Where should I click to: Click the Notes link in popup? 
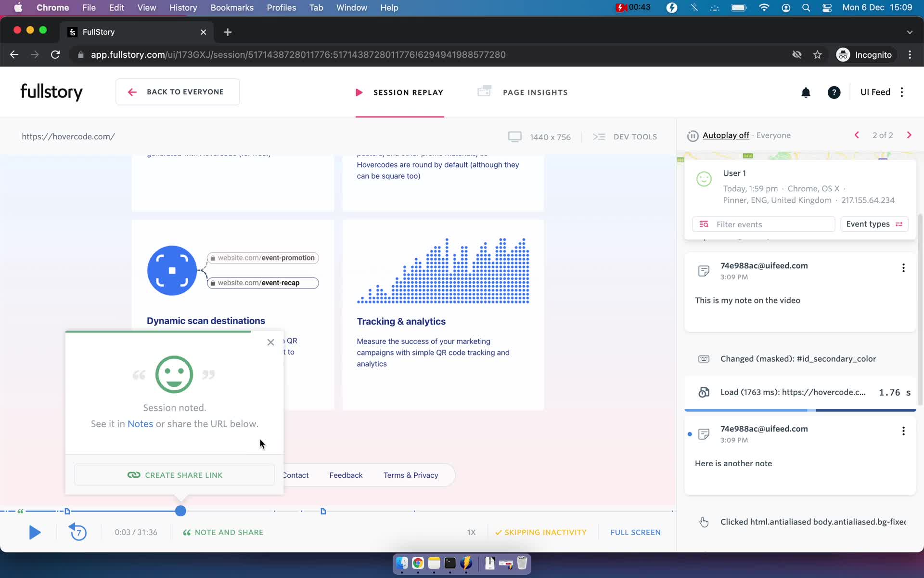(140, 423)
